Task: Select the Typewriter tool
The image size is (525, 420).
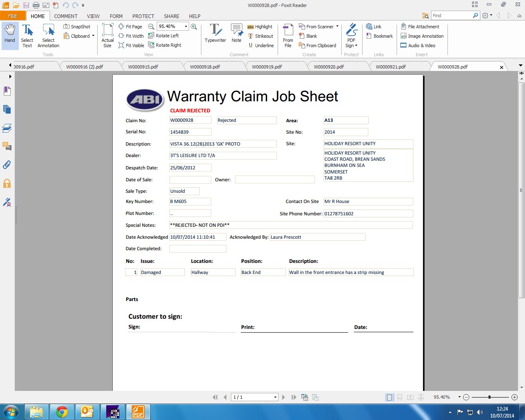Action: (215, 34)
